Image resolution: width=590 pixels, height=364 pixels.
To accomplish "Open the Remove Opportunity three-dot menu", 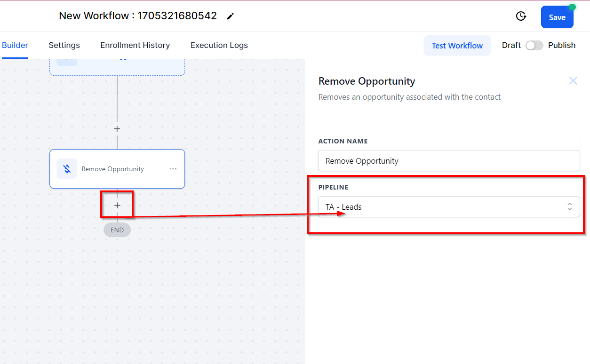I will 173,169.
